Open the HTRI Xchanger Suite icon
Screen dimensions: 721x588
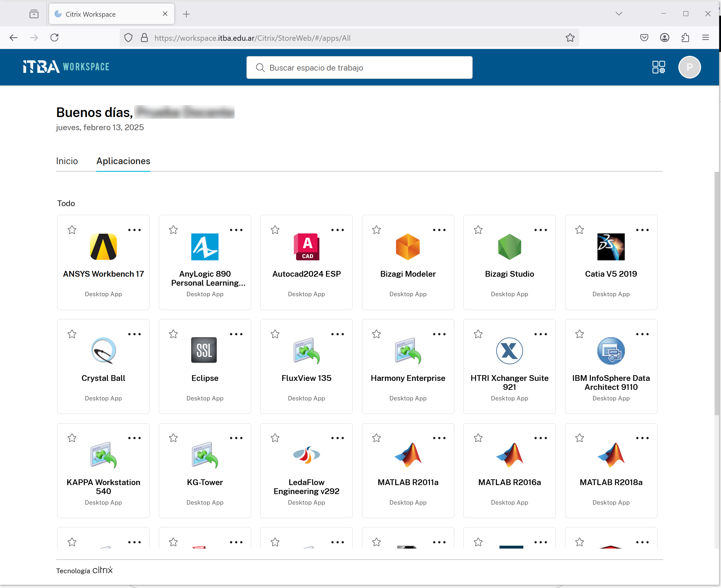tap(509, 350)
